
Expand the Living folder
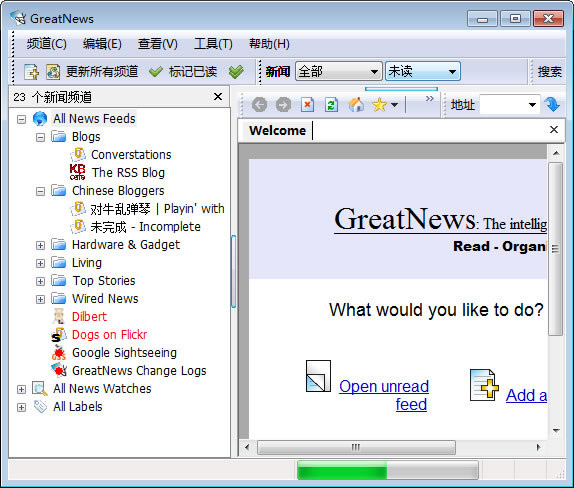(40, 263)
